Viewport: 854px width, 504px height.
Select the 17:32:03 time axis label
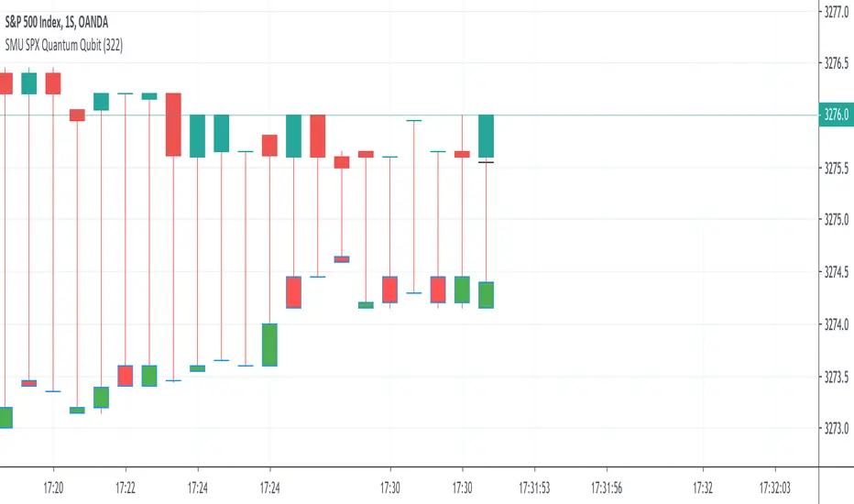tap(774, 483)
